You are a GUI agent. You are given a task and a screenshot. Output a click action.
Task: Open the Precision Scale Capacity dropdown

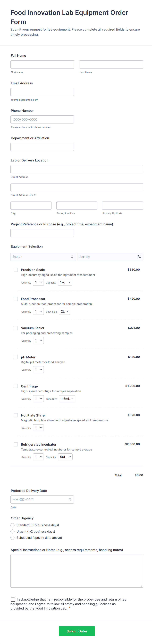click(65, 282)
